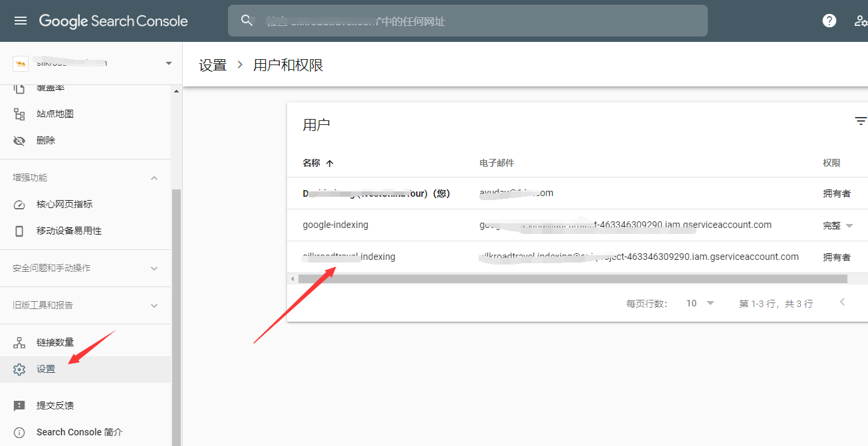Screen dimensions: 868x446
Task: Click the 权限 column header
Action: point(831,163)
